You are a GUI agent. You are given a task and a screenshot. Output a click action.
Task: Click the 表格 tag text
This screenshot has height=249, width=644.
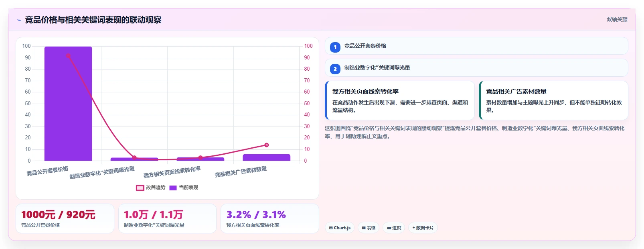[371, 228]
